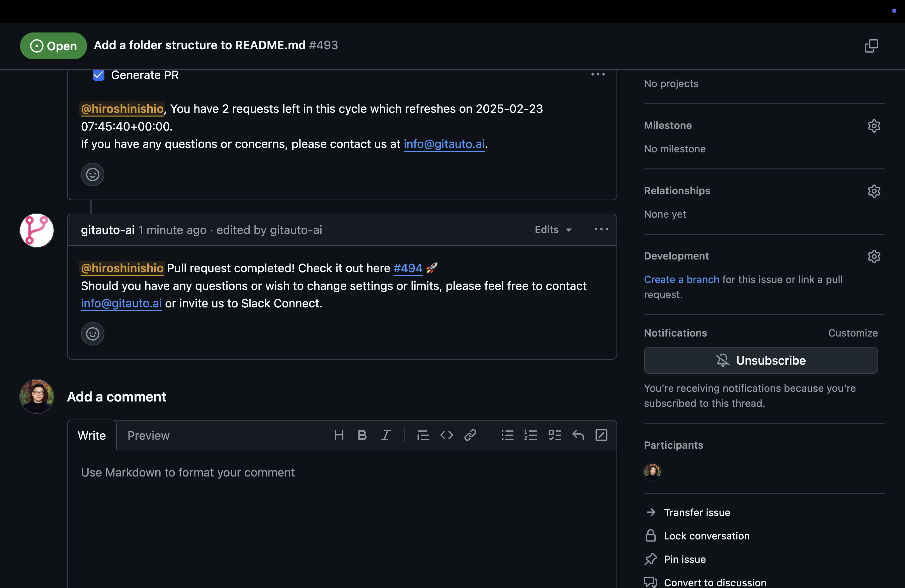Open the Development gear settings
The height and width of the screenshot is (588, 905).
point(875,255)
